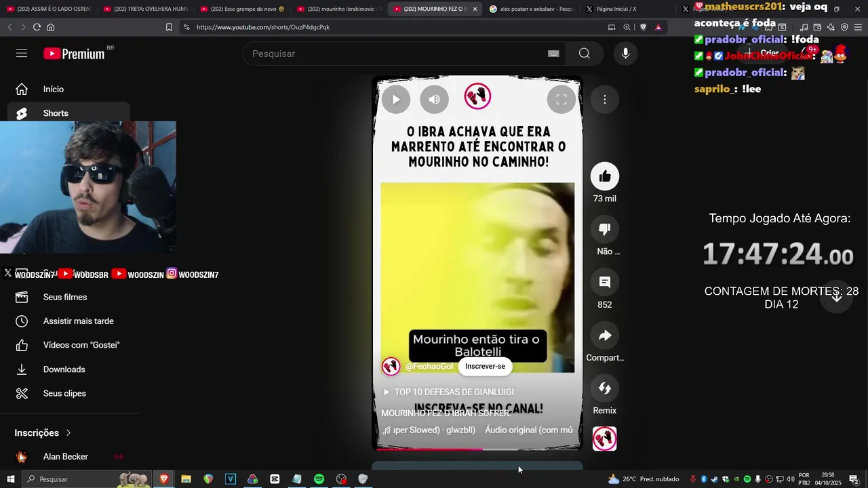Open the TOP 10 DEFESAS DE GIANLUIGI link
This screenshot has width=868, height=488.
(x=448, y=392)
